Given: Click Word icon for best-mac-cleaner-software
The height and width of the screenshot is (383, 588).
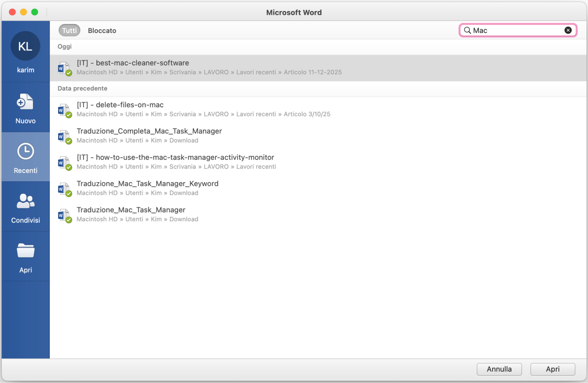Looking at the screenshot, I should tap(65, 68).
